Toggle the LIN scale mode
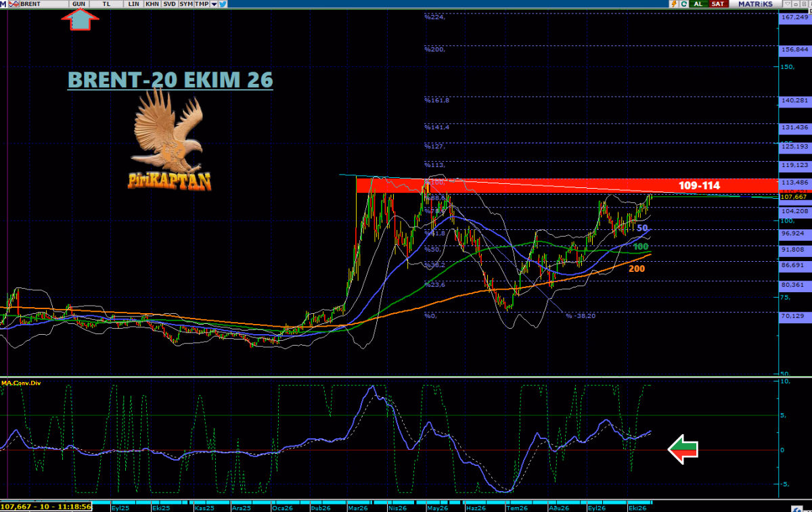Viewport: 812px width, 512px height. click(134, 4)
